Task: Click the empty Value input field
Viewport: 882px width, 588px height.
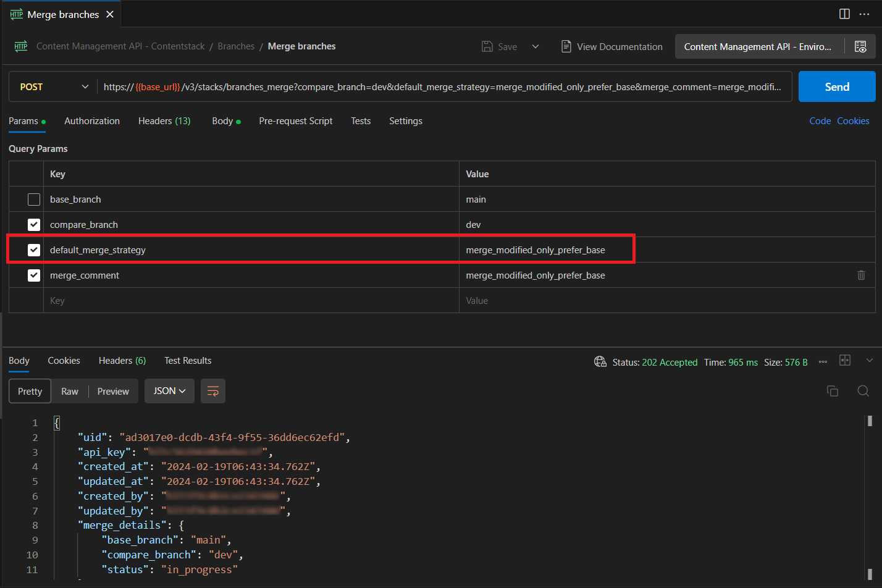Action: point(667,301)
